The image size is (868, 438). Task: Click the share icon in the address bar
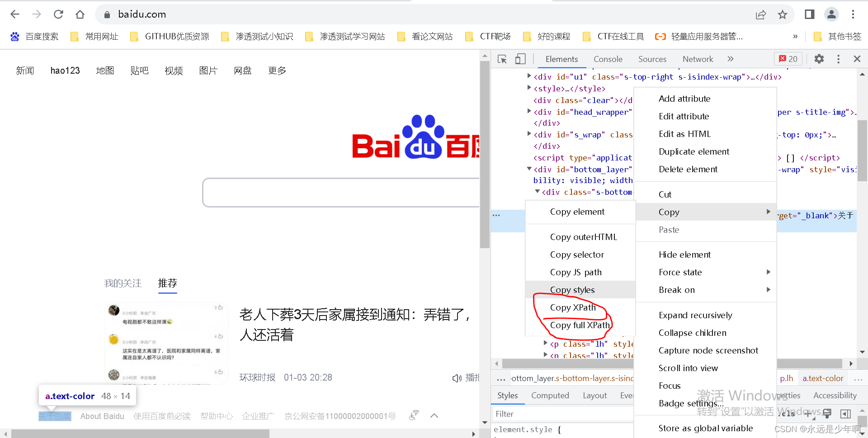[x=761, y=14]
